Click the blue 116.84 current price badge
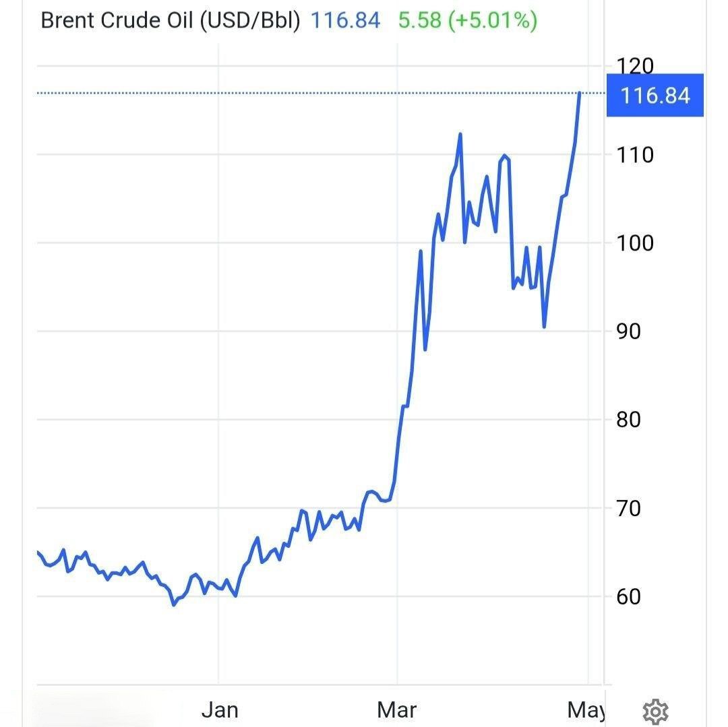 [655, 95]
